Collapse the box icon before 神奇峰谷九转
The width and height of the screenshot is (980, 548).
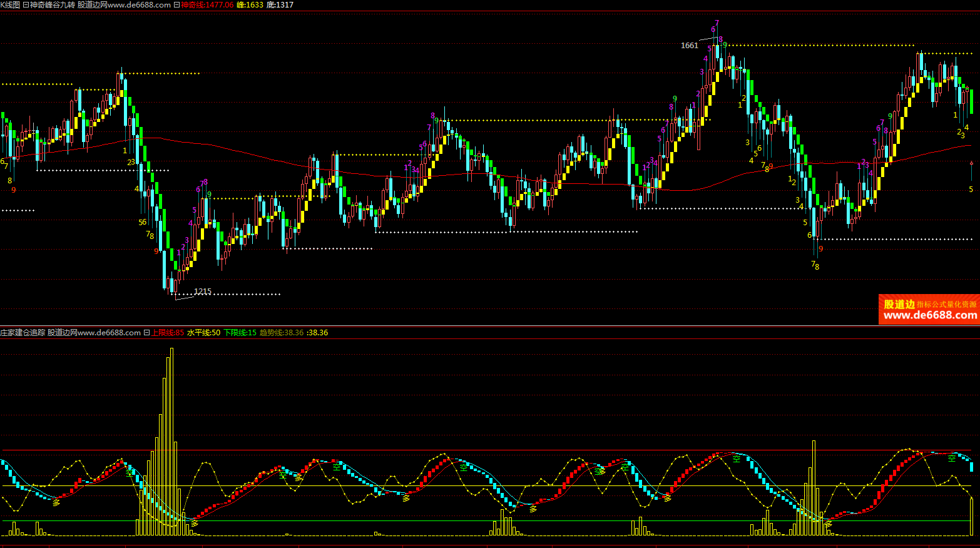[25, 5]
